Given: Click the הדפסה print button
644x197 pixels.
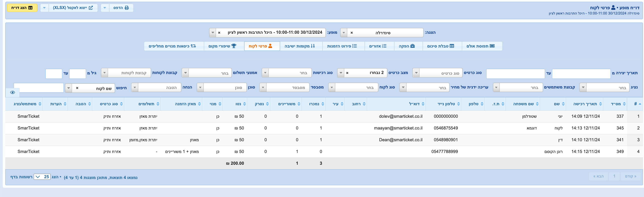Looking at the screenshot, I should [121, 8].
